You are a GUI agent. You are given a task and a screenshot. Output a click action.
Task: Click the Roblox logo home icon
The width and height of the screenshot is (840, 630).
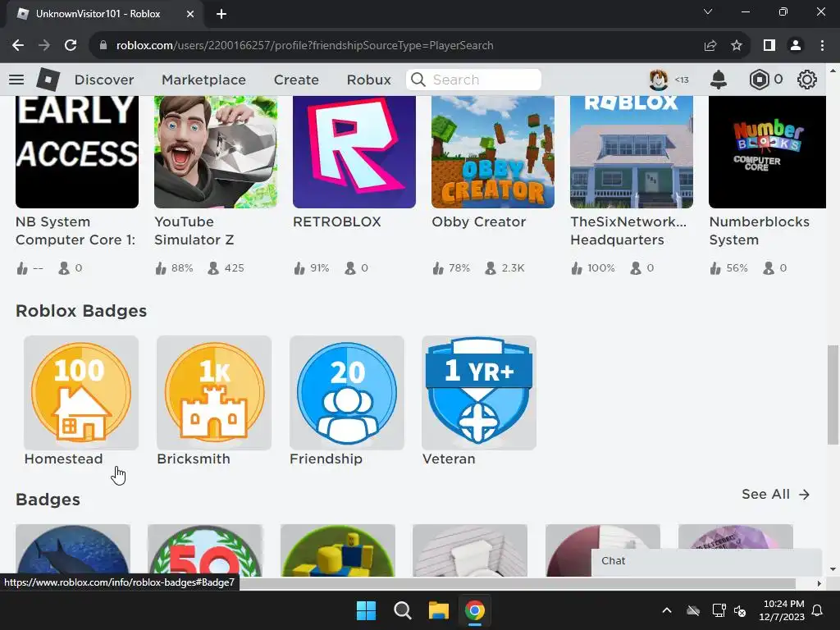(48, 80)
